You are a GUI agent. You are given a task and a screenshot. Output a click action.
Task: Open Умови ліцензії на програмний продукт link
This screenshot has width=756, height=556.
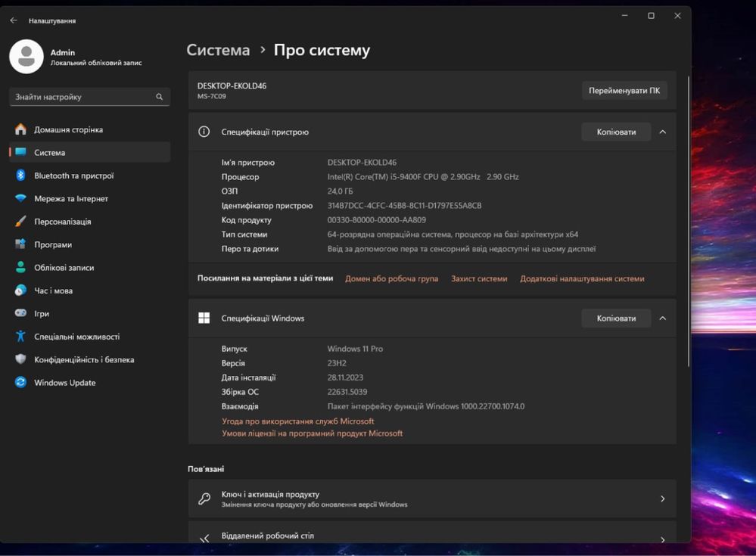click(x=312, y=433)
